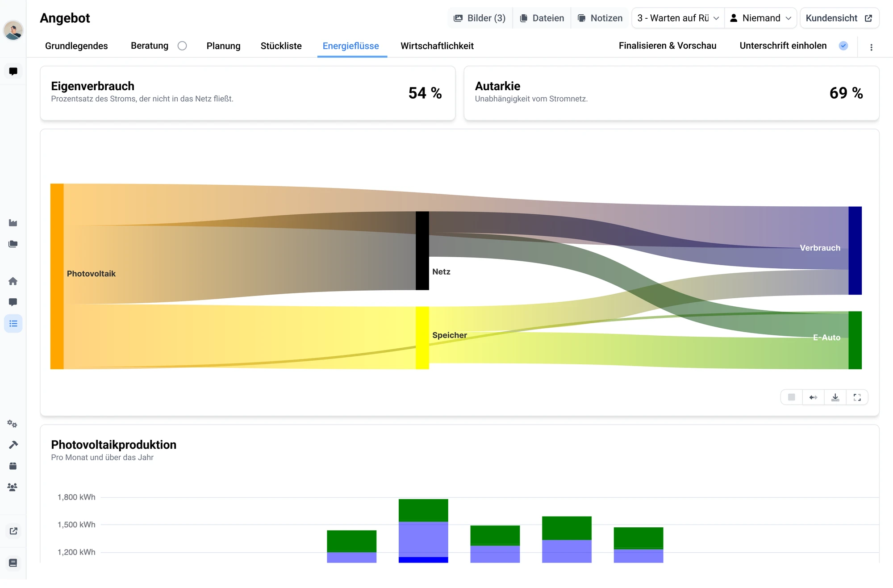Click the user avatar picture
The height and width of the screenshot is (588, 893).
click(x=13, y=30)
